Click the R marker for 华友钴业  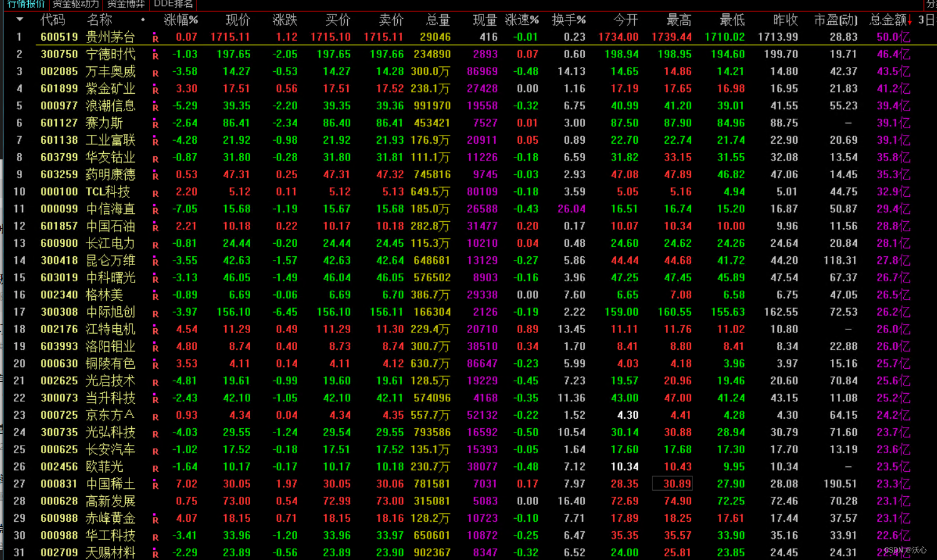pos(155,159)
